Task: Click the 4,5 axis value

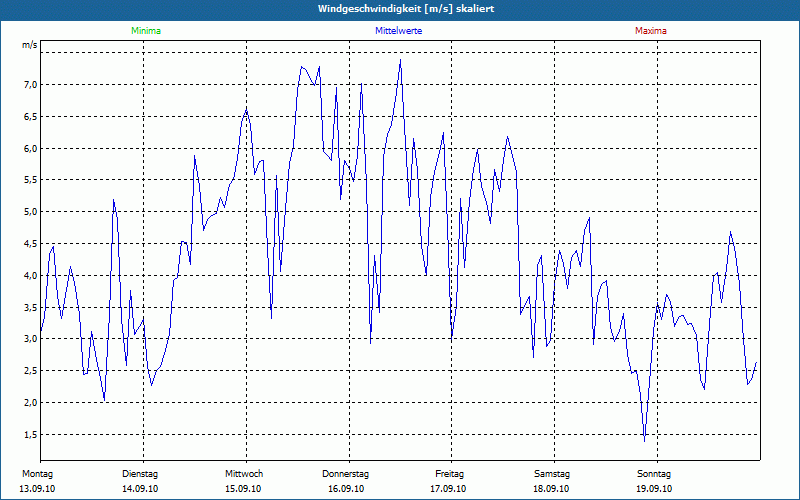Action: [31, 244]
